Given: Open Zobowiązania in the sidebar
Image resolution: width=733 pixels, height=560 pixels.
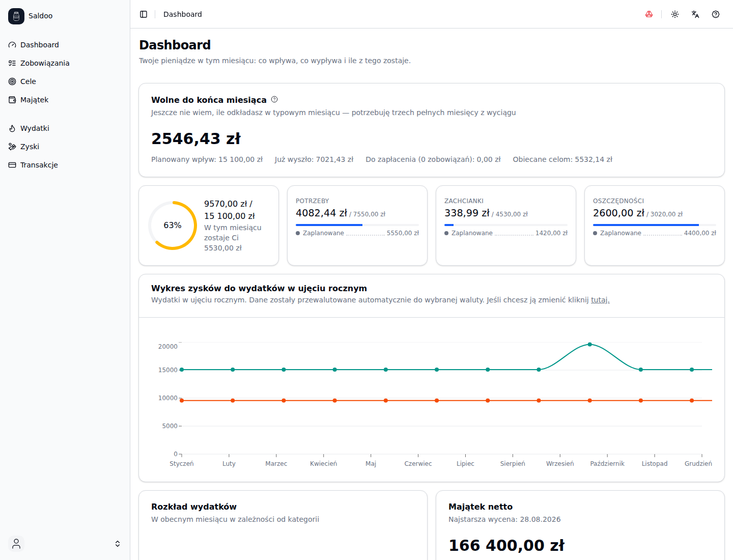Looking at the screenshot, I should (65, 63).
